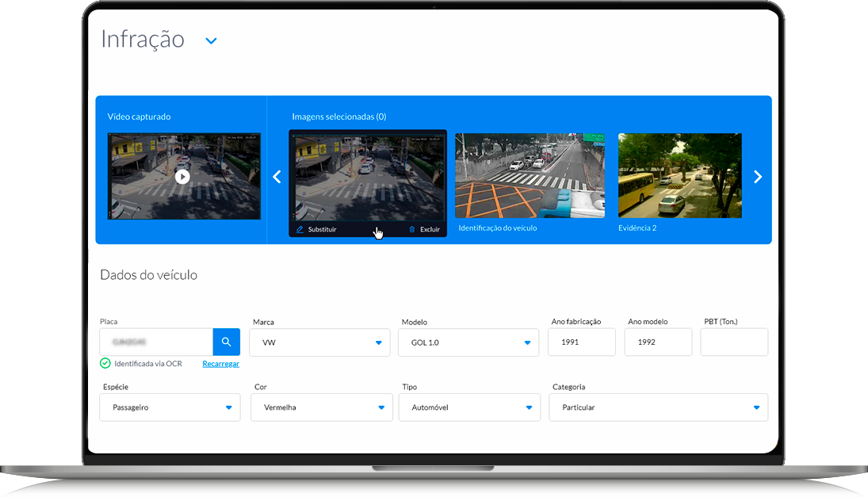
Task: Click the Dados do veículo heading
Action: point(148,275)
